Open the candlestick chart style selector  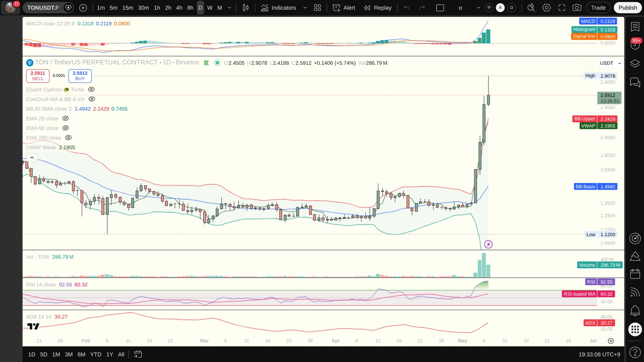246,8
